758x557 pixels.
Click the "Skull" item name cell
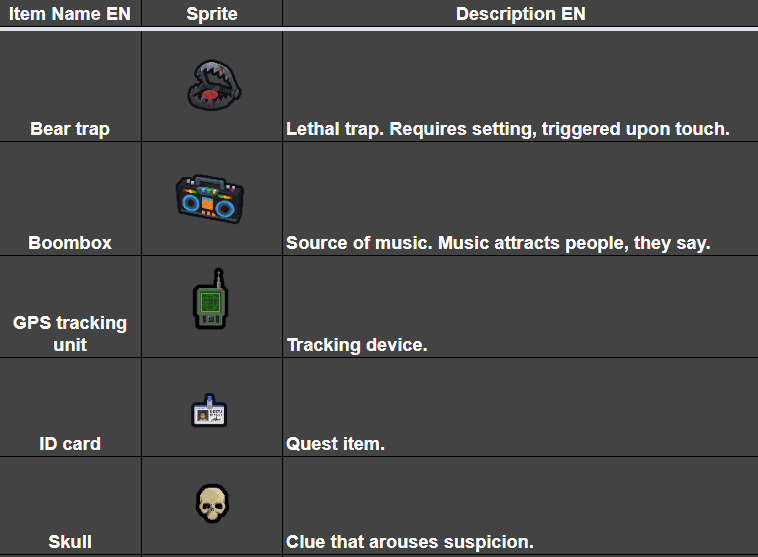tap(70, 542)
